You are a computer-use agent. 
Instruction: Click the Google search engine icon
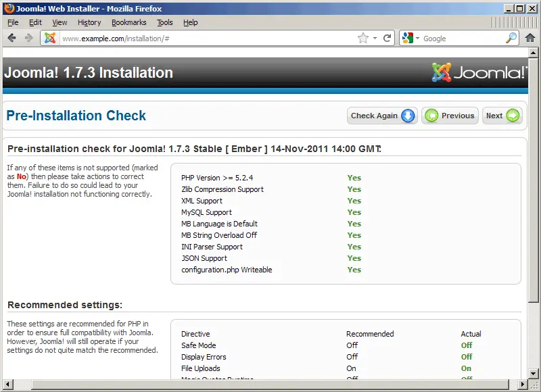408,38
